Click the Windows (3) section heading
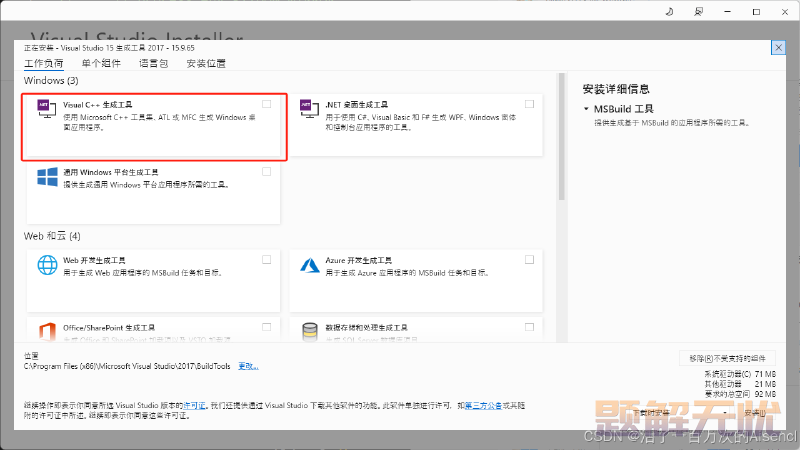 [51, 81]
